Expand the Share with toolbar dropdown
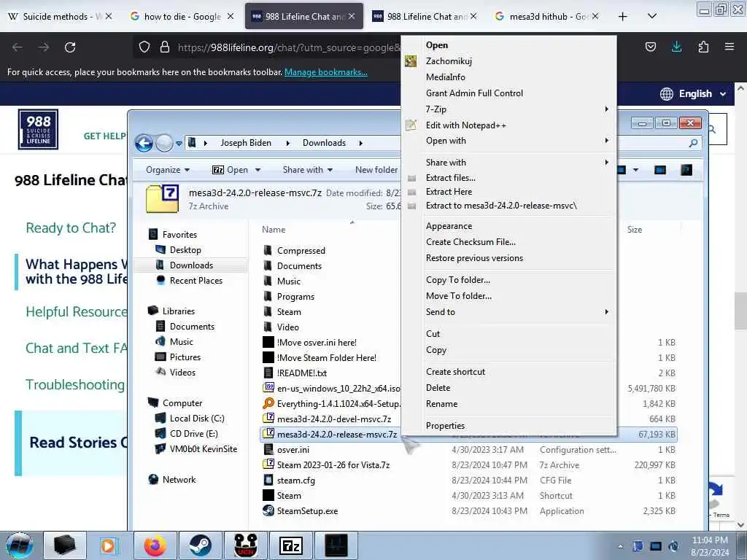This screenshot has width=747, height=560. click(307, 170)
